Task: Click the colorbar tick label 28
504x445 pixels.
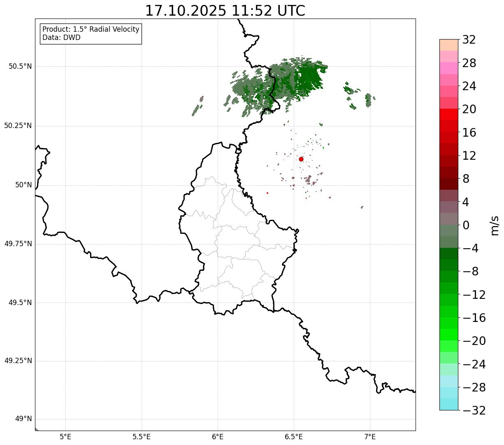Action: click(x=469, y=63)
